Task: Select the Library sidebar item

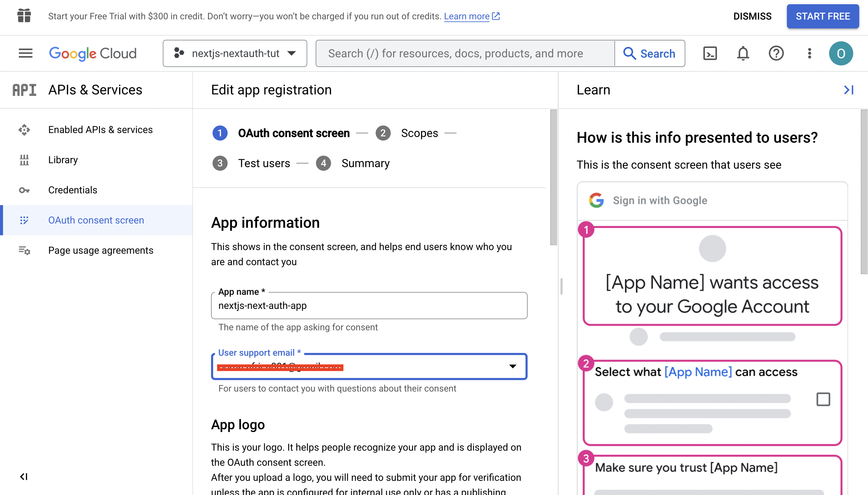Action: 63,160
